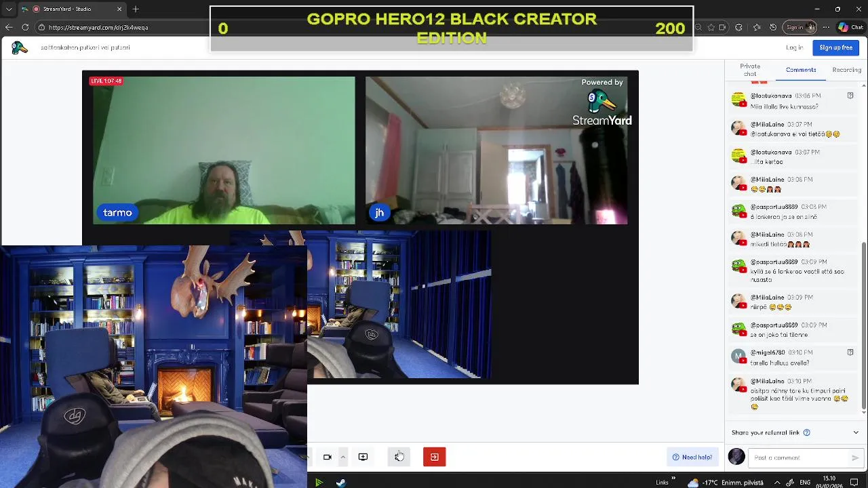
Task: Click the Log in link
Action: point(795,47)
